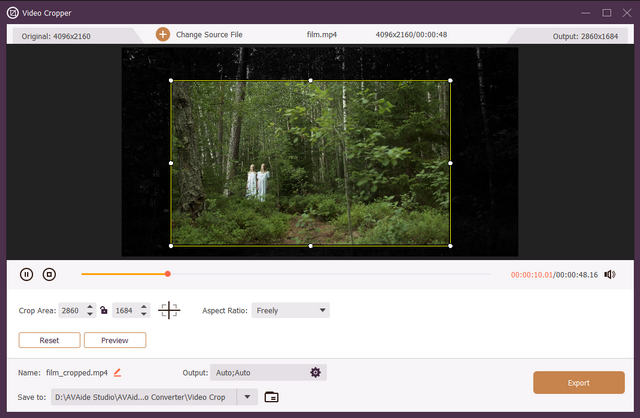Viewport: 640px width, 418px height.
Task: Click the Output format field showing Auto;Auto
Action: 258,372
